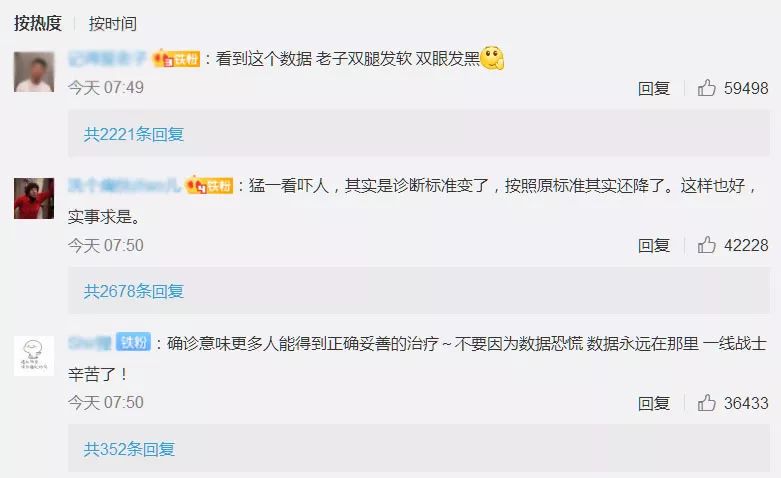Open the red-clothed commenter's avatar

(x=34, y=198)
